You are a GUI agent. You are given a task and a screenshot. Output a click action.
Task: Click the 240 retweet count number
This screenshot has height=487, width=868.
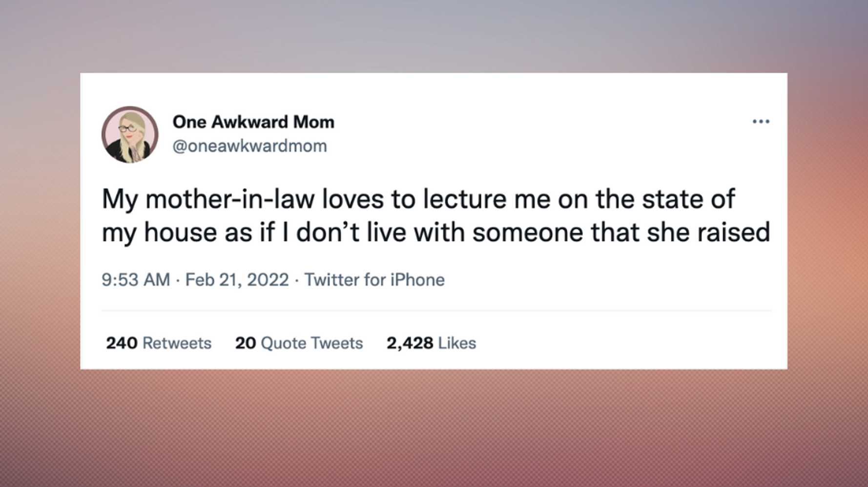[x=122, y=343]
